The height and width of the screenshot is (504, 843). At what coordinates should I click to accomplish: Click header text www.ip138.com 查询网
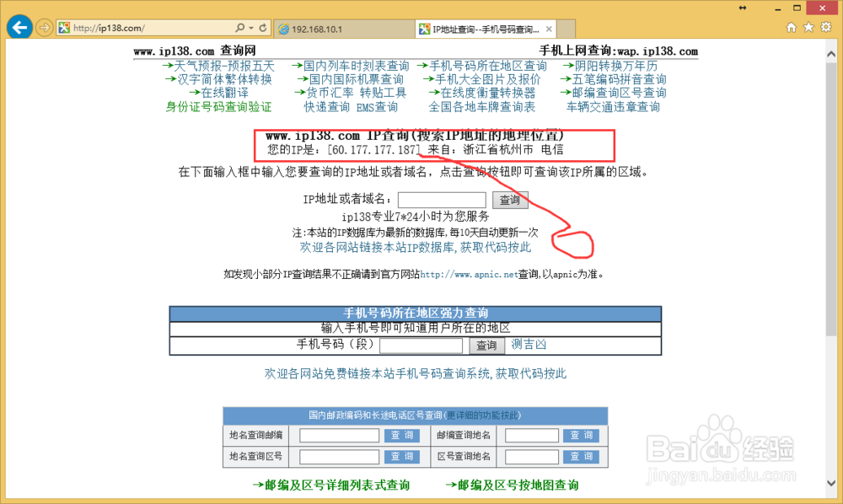click(x=195, y=51)
